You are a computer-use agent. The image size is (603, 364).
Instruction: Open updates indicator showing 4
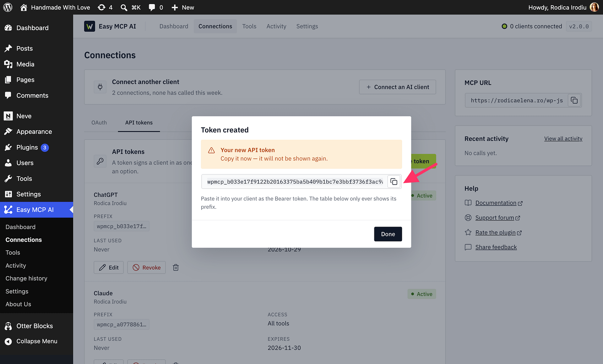tap(105, 7)
